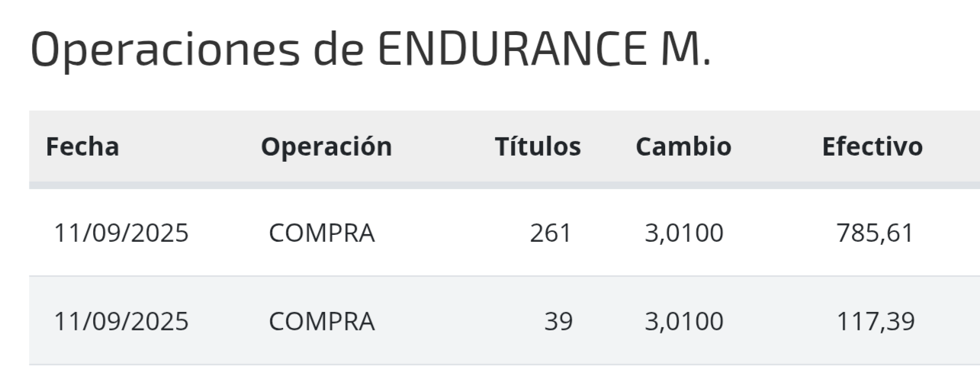Click the second row date 11/09/2025
Image resolution: width=980 pixels, height=386 pixels.
click(121, 321)
